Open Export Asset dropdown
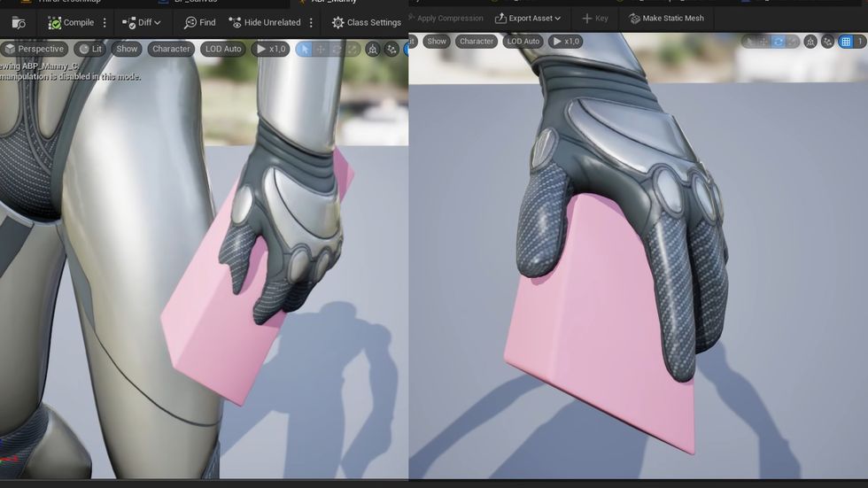The width and height of the screenshot is (868, 488). coord(528,19)
